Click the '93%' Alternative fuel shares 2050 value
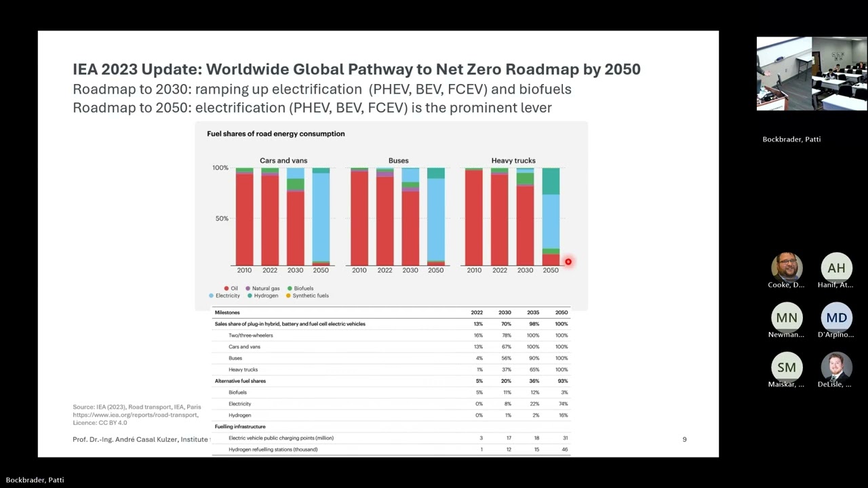 [562, 381]
